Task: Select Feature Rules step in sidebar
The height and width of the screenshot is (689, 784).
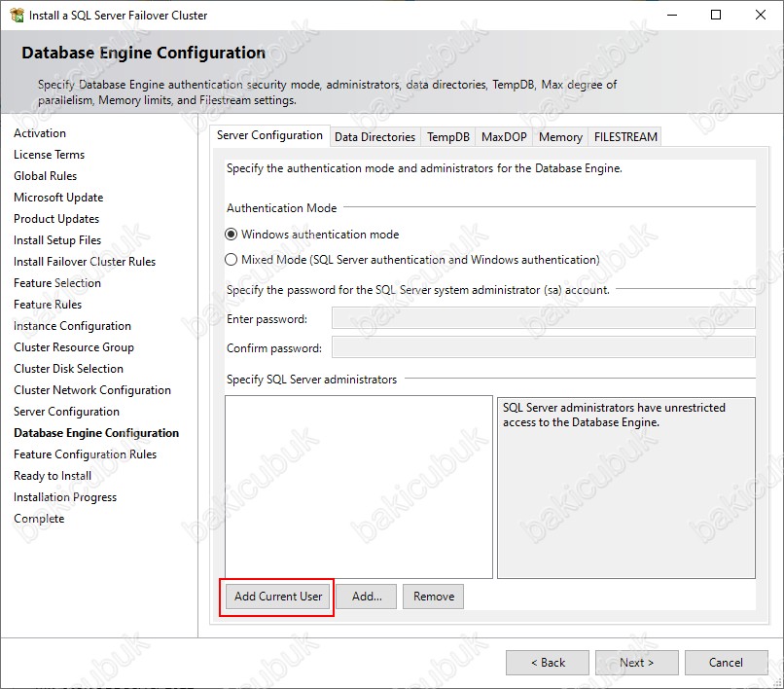Action: [48, 305]
